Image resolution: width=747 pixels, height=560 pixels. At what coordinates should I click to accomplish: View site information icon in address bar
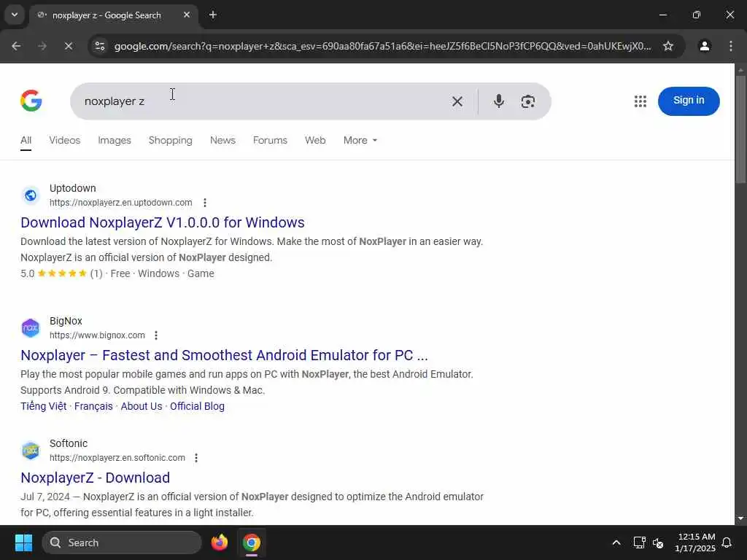[x=100, y=46]
